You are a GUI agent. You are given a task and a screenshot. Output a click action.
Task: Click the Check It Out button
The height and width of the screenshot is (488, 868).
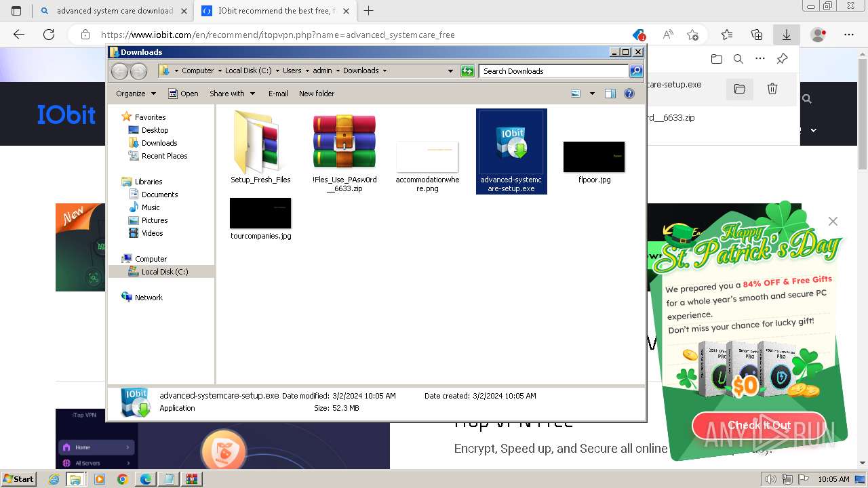[759, 425]
